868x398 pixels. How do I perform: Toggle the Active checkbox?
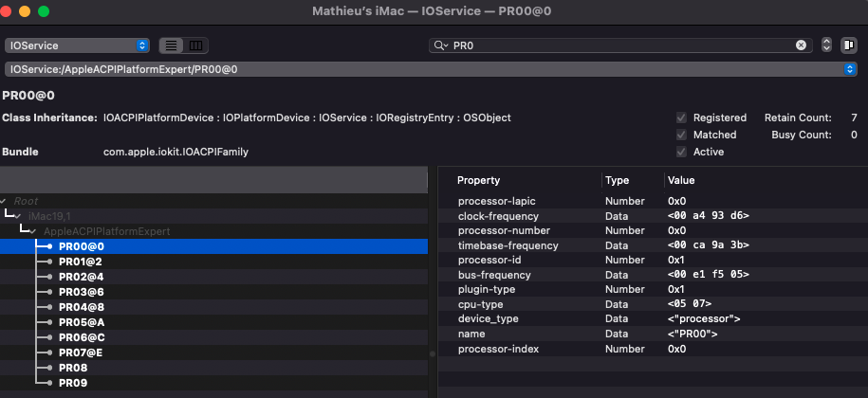click(x=681, y=152)
